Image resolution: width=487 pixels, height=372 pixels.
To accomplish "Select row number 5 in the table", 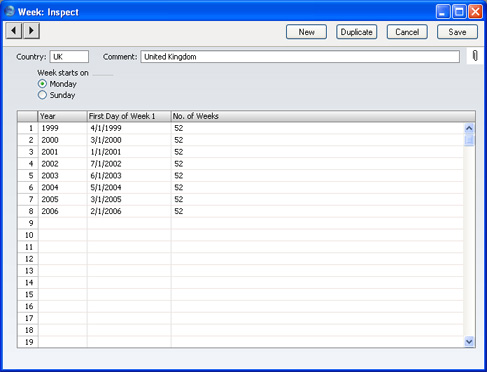I will 28,176.
